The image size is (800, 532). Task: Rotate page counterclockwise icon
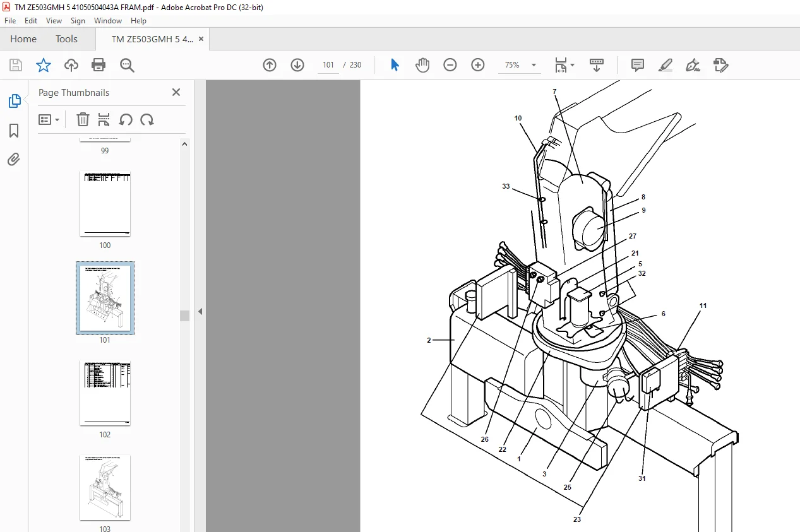tap(126, 119)
